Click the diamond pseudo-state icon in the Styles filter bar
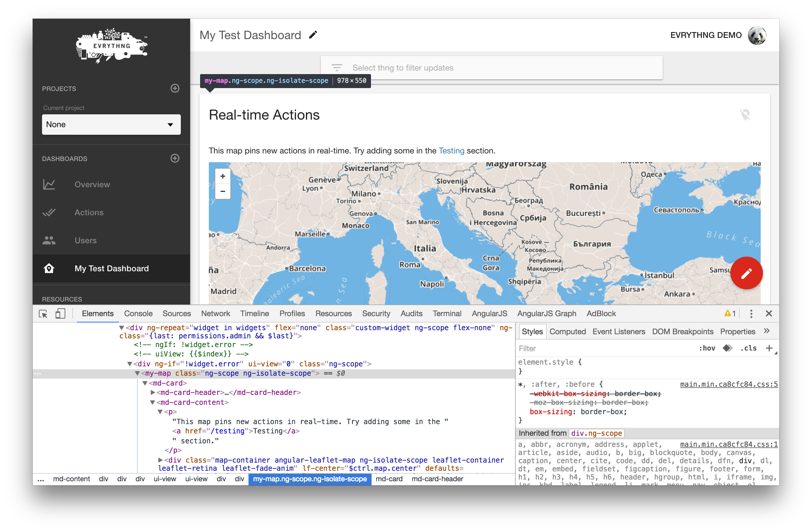 coord(727,348)
